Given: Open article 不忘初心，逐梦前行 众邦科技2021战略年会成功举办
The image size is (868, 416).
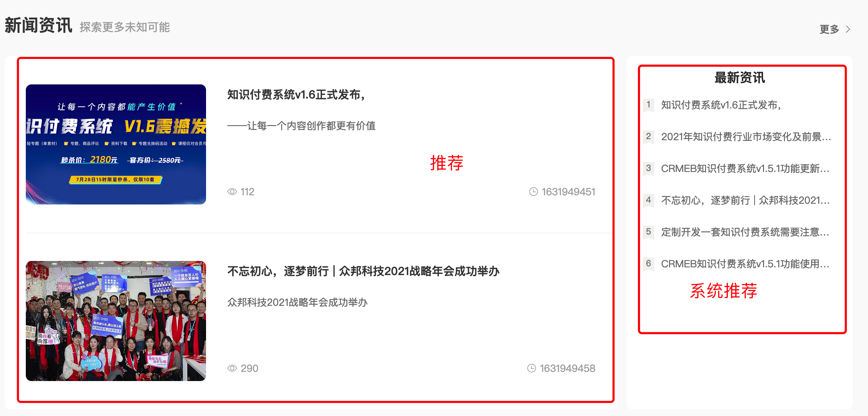Looking at the screenshot, I should 363,271.
